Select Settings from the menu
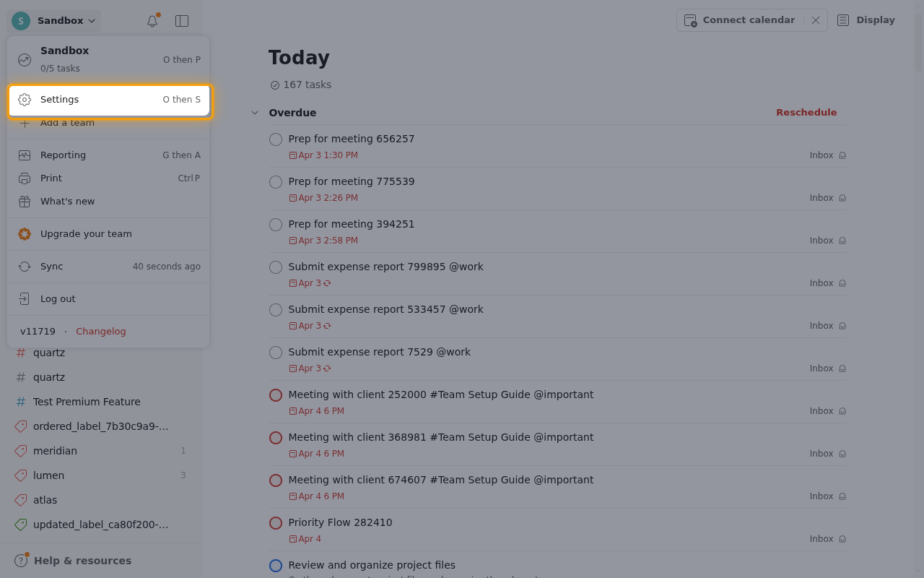The width and height of the screenshot is (924, 578). [x=110, y=100]
